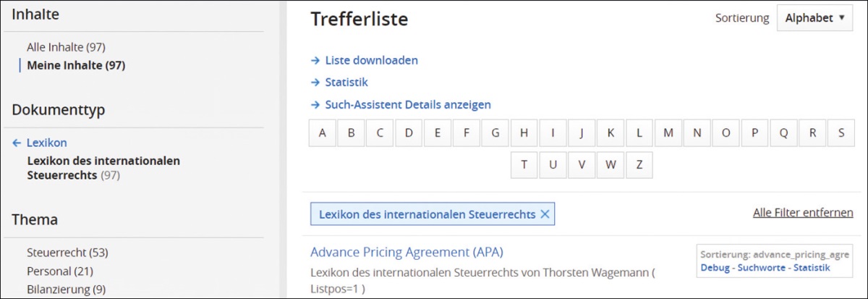The image size is (868, 299).
Task: Select Meine Inhalte (97) filter
Action: (x=76, y=65)
